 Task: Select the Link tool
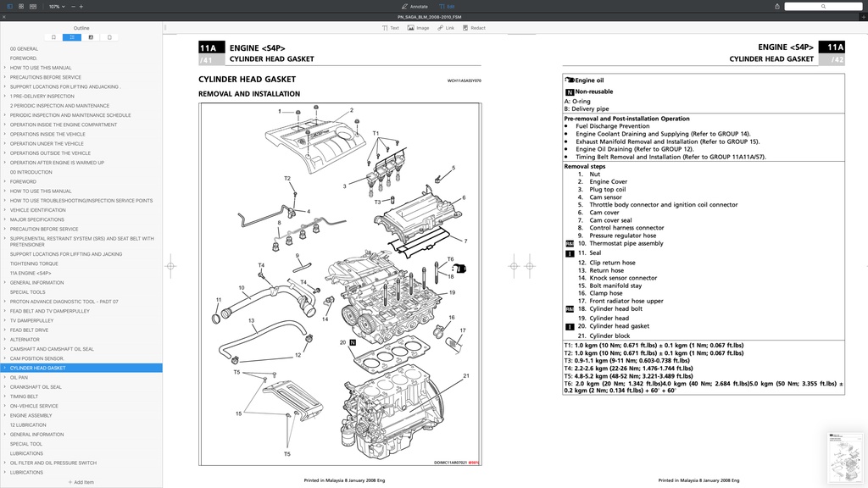coord(447,28)
